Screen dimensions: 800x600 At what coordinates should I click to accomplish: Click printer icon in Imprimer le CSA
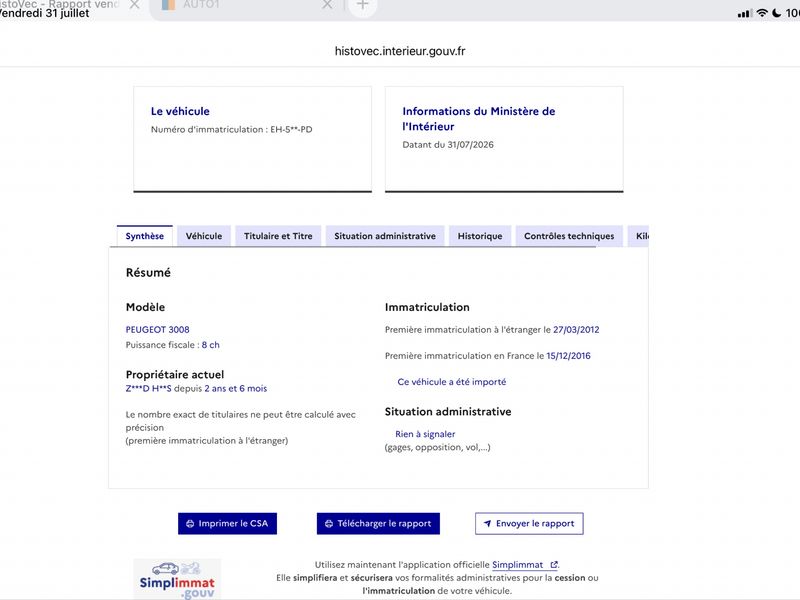pyautogui.click(x=190, y=523)
